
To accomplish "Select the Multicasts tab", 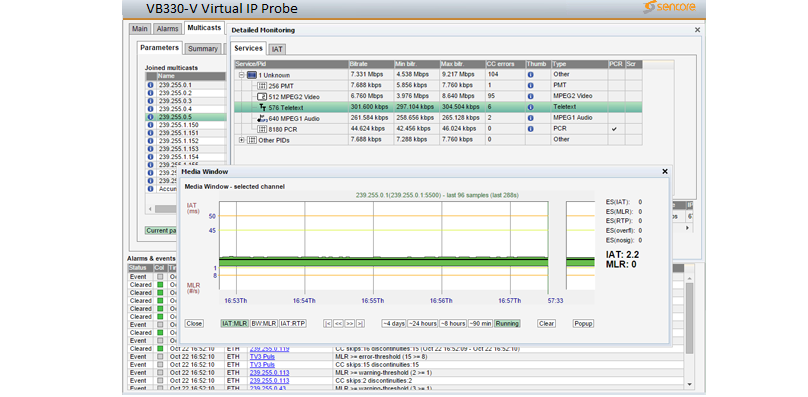I will [x=205, y=28].
